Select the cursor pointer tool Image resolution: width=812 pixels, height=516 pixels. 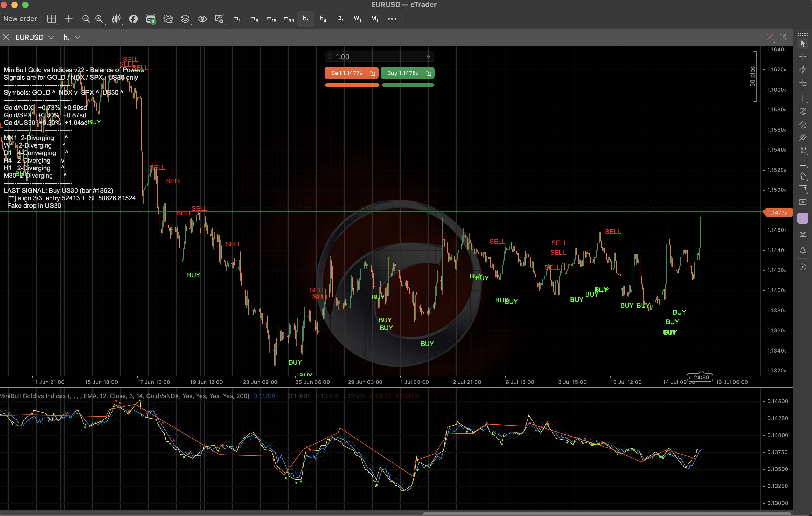tap(803, 44)
